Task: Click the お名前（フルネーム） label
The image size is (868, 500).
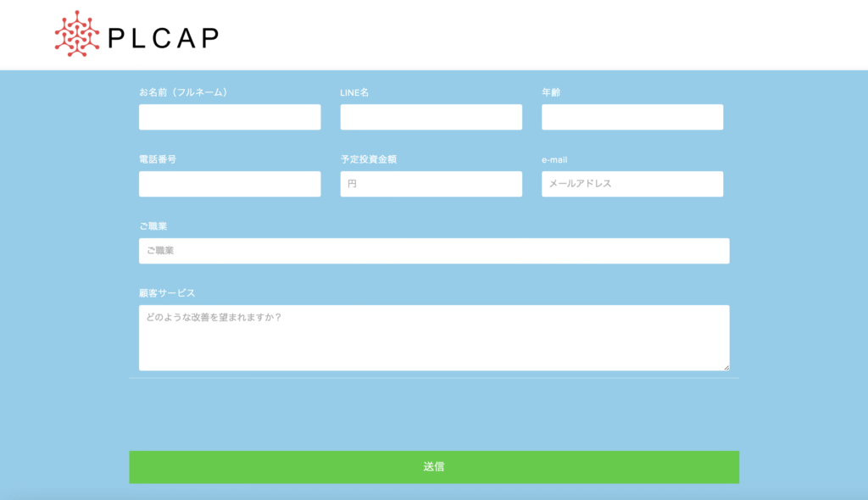Action: tap(183, 92)
